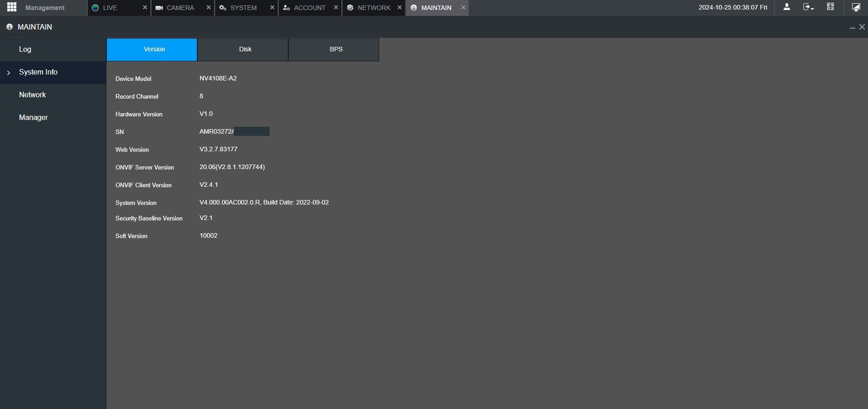Click the arrow beside System Info

coord(8,73)
